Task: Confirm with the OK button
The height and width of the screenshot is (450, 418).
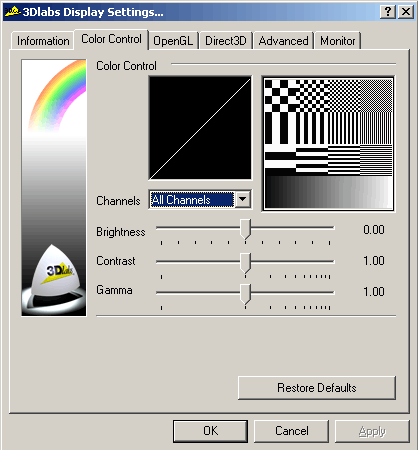Action: [210, 431]
